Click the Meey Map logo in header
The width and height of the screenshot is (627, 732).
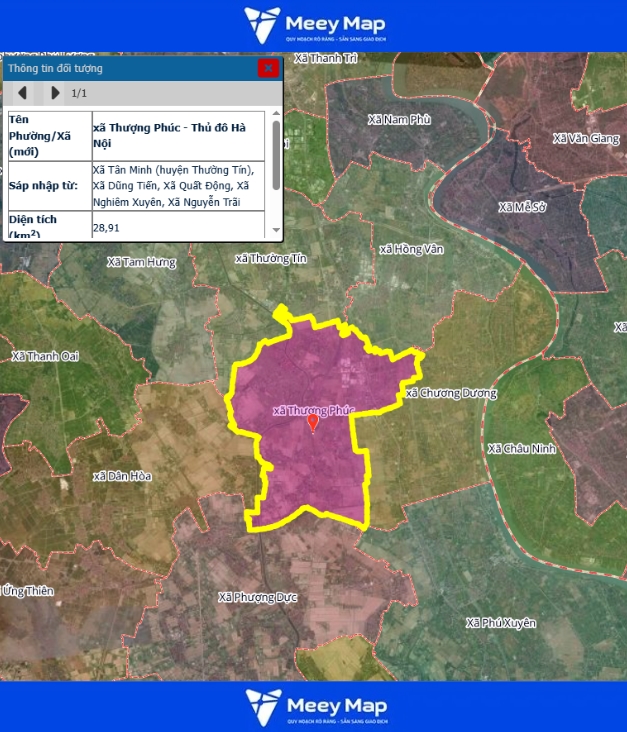click(314, 25)
